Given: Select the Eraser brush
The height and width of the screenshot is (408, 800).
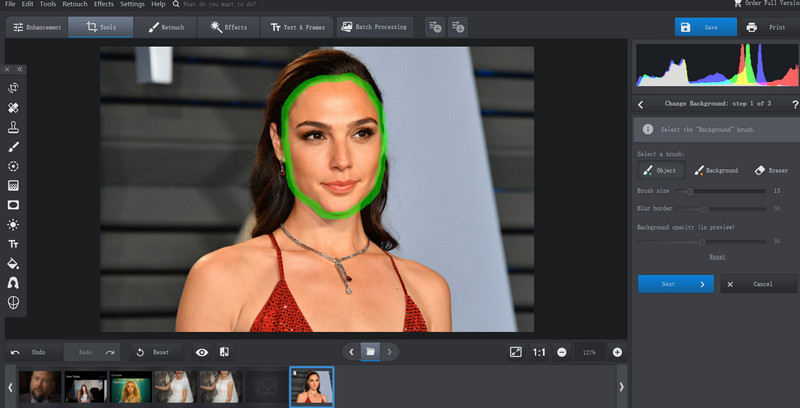Looking at the screenshot, I should click(x=771, y=170).
